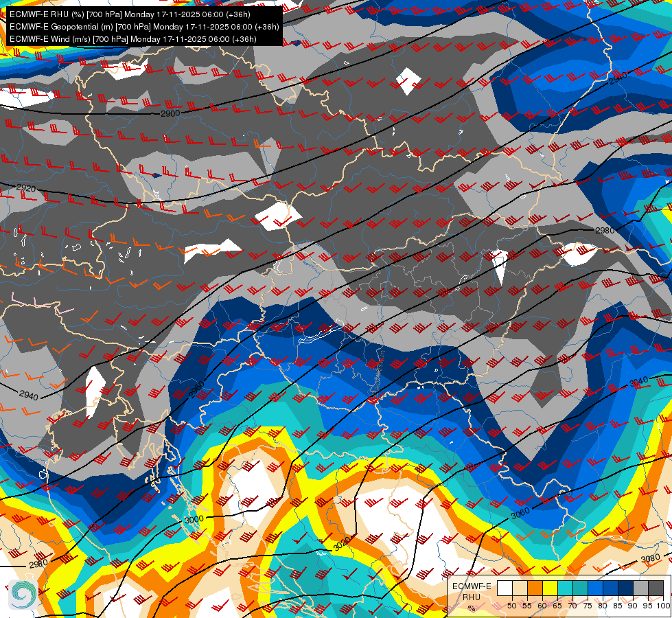
Task: Click the legend tick value 60
Action: (542, 606)
